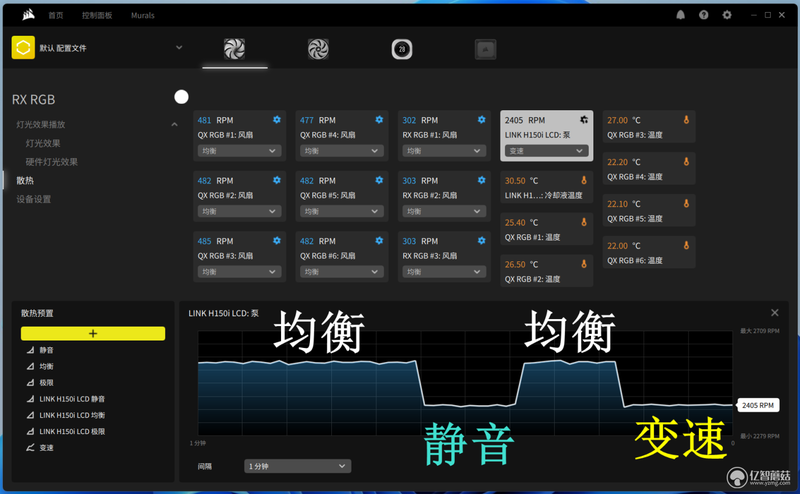
Task: Click the yellow default profile icon
Action: click(x=23, y=47)
